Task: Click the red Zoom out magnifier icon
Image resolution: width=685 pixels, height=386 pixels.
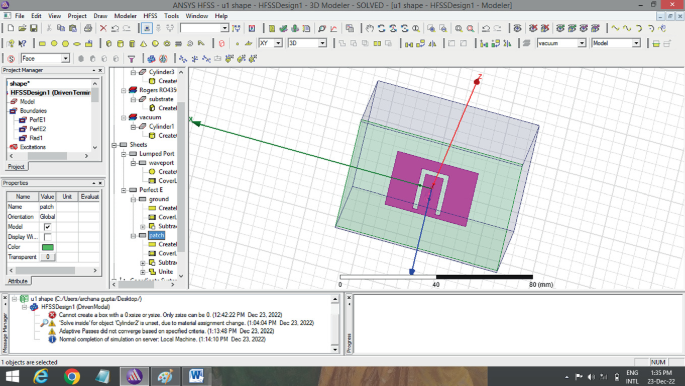Action: 471,28
